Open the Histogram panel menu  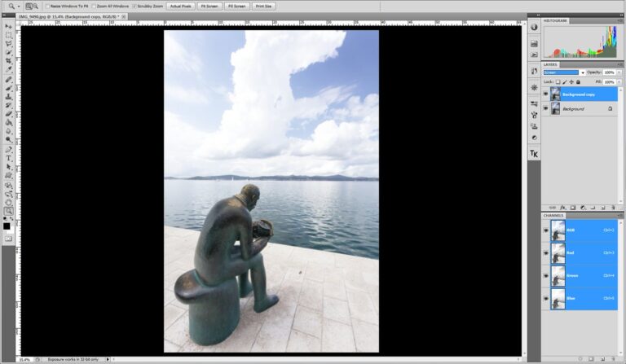[620, 20]
